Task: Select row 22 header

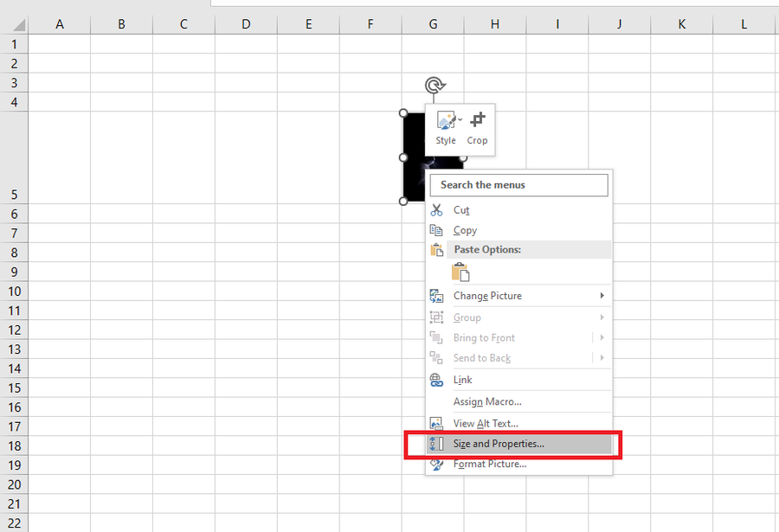Action: point(14,523)
